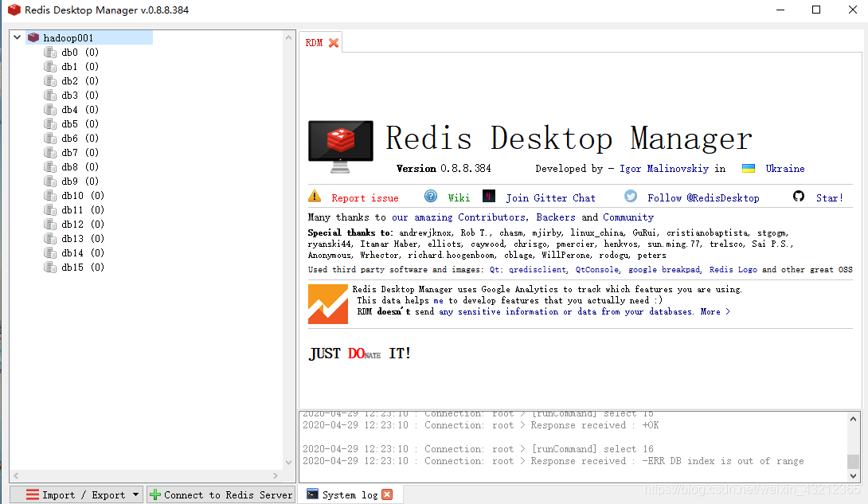The image size is (868, 504).
Task: Open the Backers link
Action: (556, 217)
